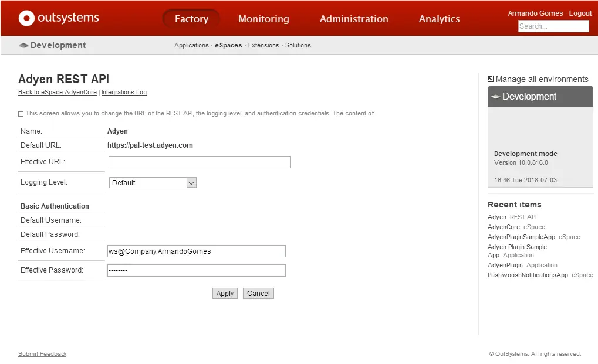Open Adyen REST API recent item
The width and height of the screenshot is (598, 364).
point(497,217)
